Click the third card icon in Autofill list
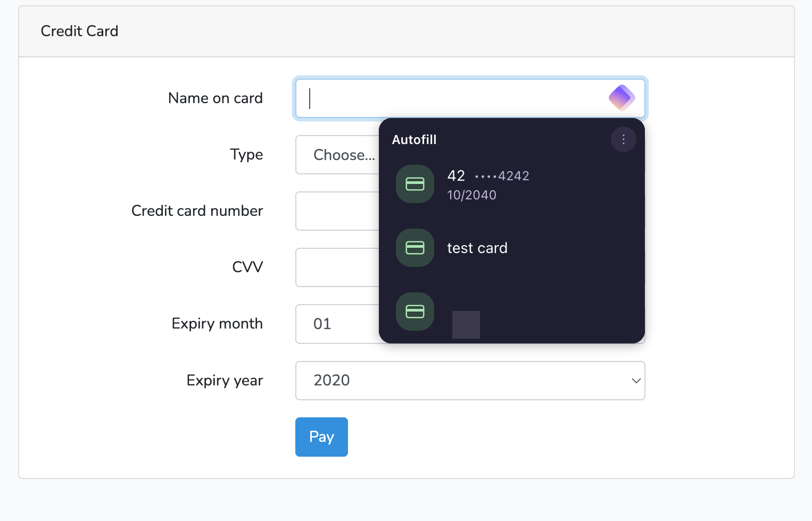812x521 pixels. click(415, 312)
